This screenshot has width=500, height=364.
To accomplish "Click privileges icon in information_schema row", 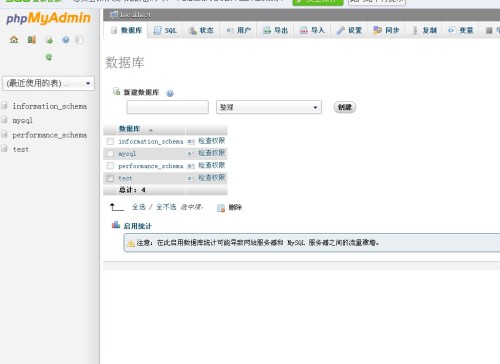I will coord(191,141).
